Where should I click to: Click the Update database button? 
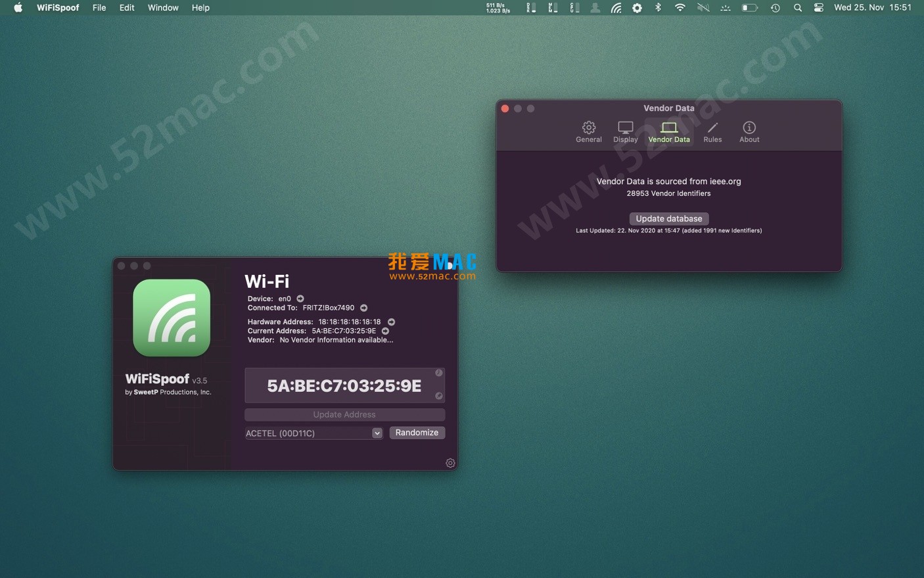pyautogui.click(x=668, y=218)
